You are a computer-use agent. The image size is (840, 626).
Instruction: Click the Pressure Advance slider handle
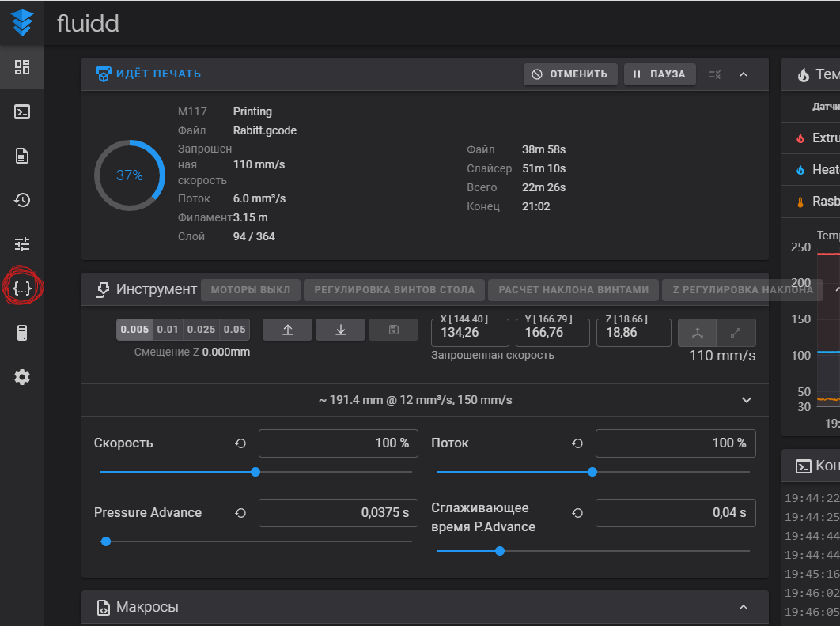coord(106,541)
